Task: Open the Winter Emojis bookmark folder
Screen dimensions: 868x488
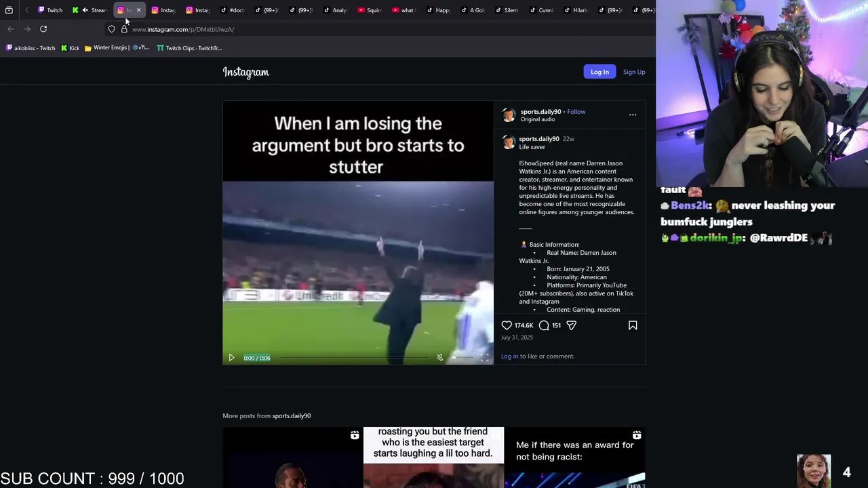Action: [x=117, y=48]
